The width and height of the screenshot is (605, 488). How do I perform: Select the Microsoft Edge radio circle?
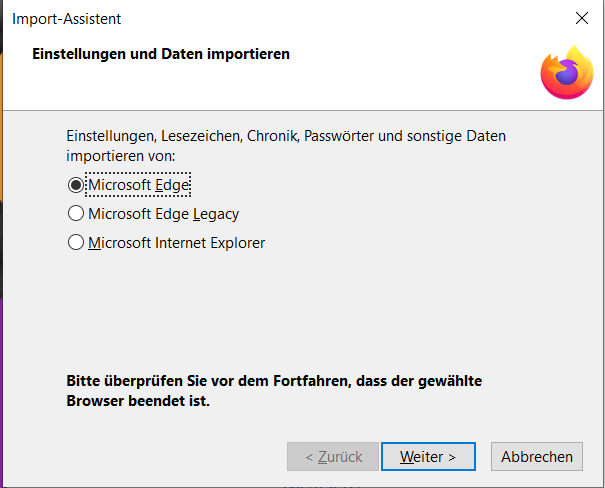click(x=75, y=185)
